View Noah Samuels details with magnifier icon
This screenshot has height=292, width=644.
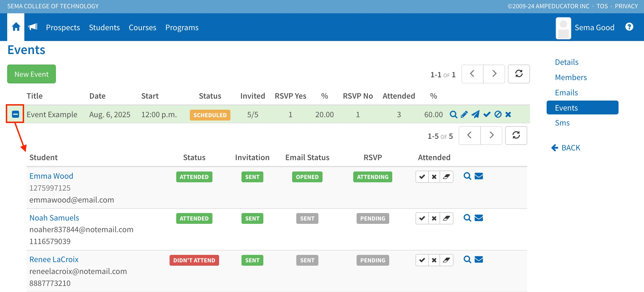[468, 218]
